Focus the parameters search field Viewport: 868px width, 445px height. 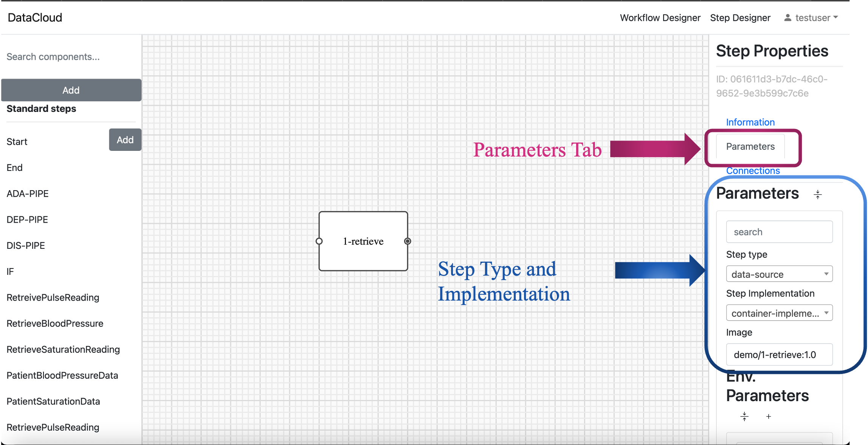point(779,232)
